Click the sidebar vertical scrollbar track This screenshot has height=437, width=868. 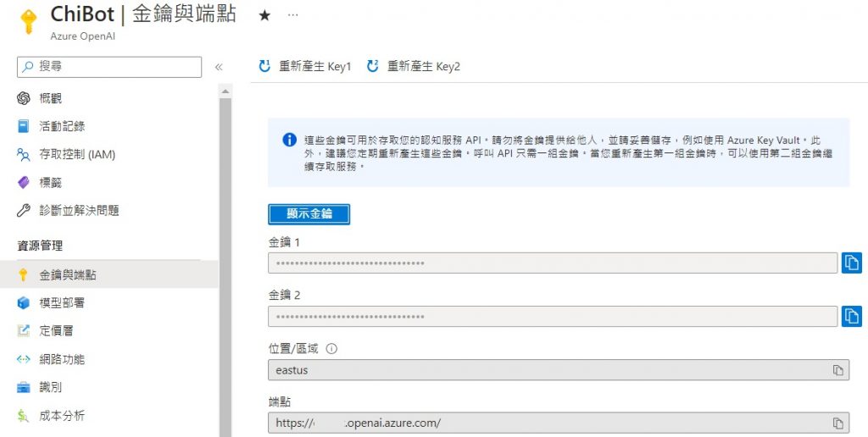click(x=225, y=267)
